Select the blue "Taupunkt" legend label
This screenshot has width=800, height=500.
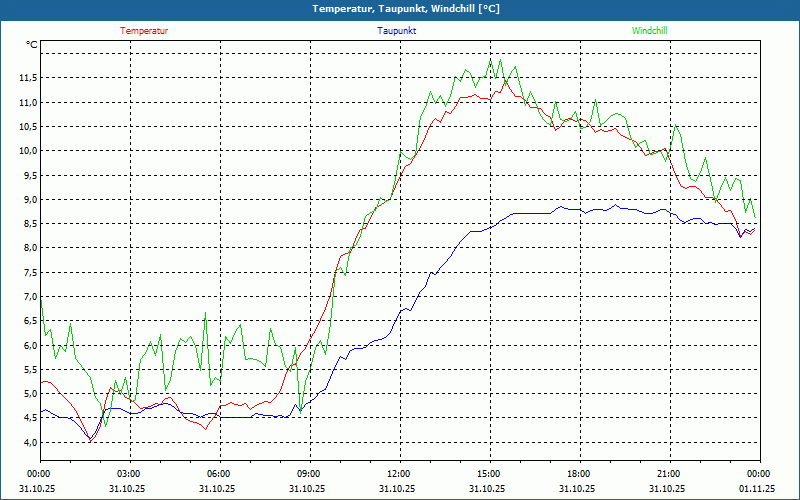(396, 31)
